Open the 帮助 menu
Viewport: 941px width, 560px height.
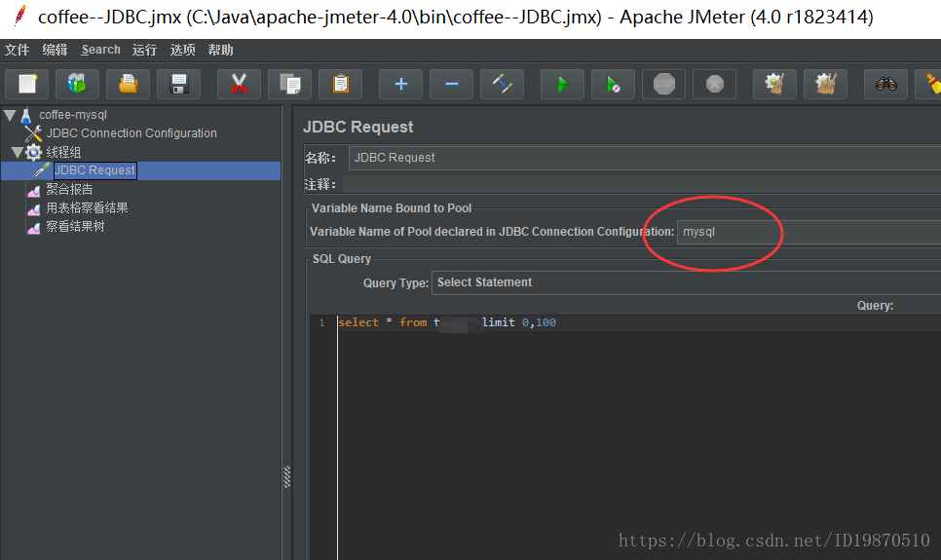pyautogui.click(x=220, y=50)
